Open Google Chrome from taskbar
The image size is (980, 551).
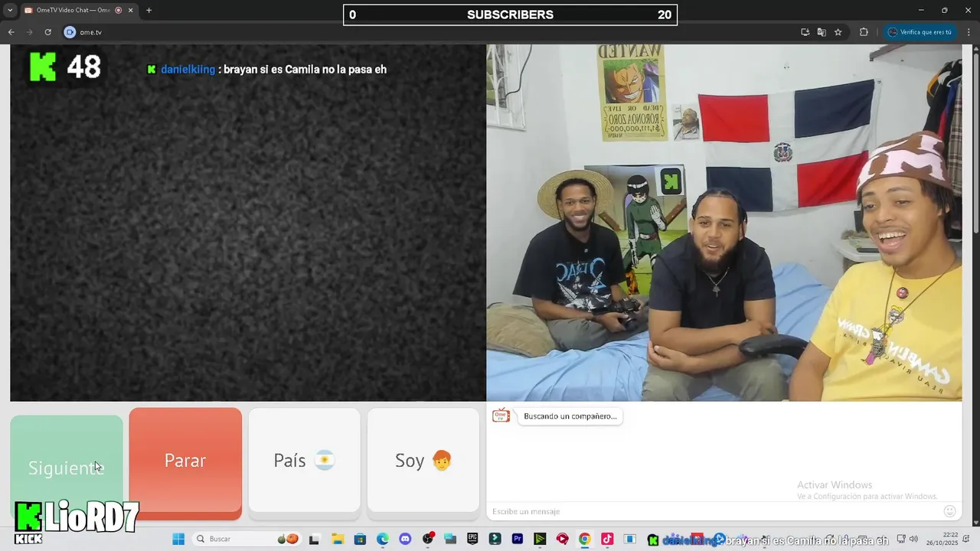pos(584,539)
